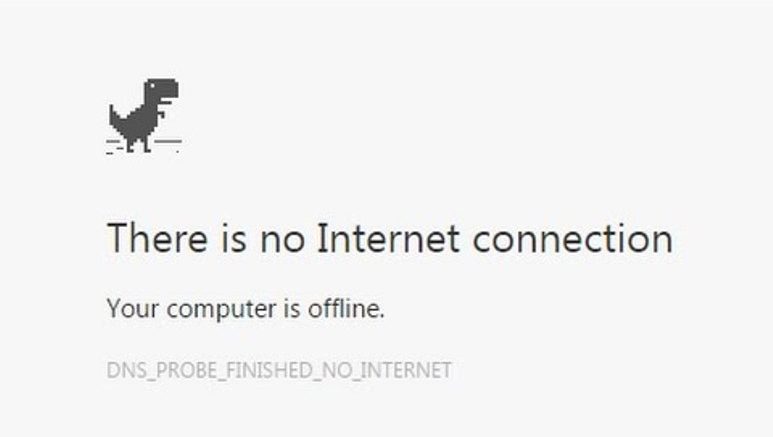The image size is (773, 437).
Task: Click the ground dashes left of dinosaur
Action: pos(114,147)
